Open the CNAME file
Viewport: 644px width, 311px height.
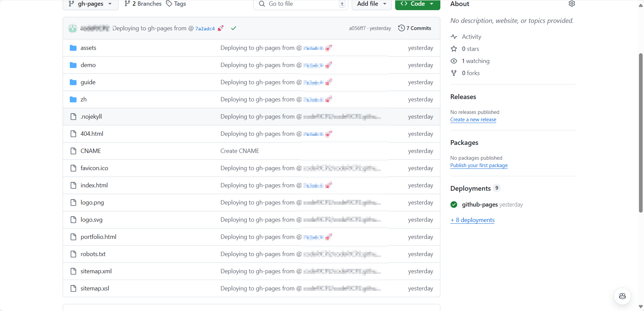click(91, 151)
